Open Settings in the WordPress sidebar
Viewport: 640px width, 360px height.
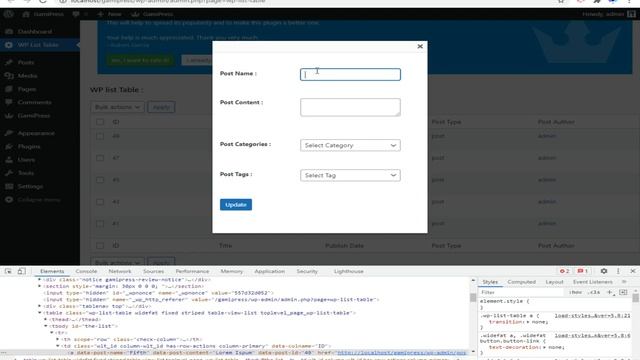pyautogui.click(x=30, y=186)
